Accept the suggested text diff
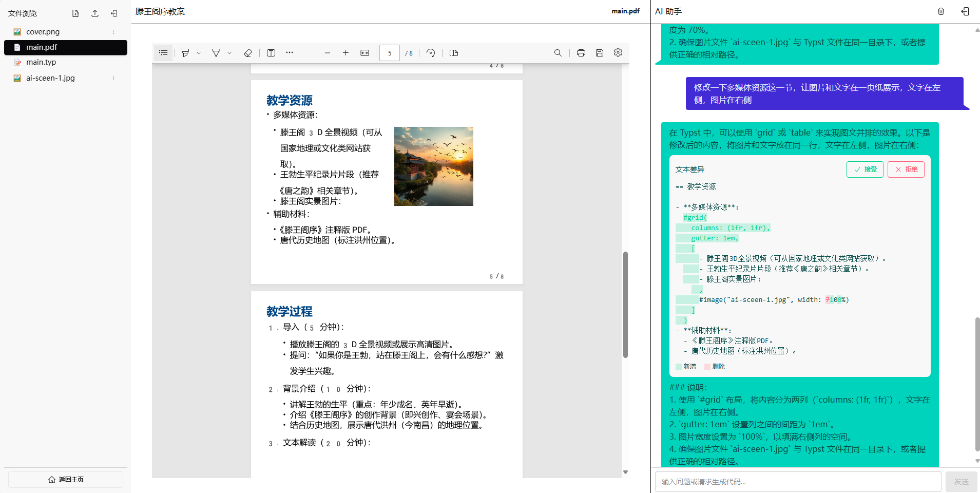 pos(864,169)
